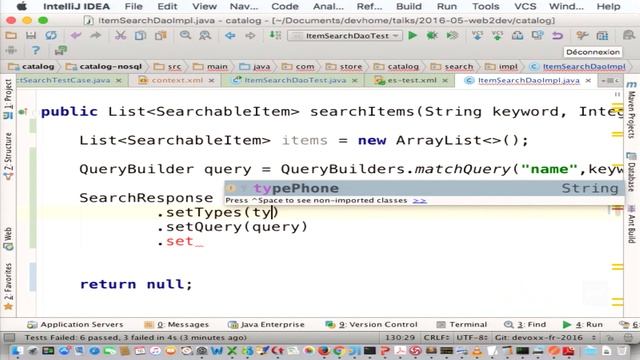The width and height of the screenshot is (640, 360).
Task: Open the Find tool window
Action: pyautogui.click(x=525, y=324)
